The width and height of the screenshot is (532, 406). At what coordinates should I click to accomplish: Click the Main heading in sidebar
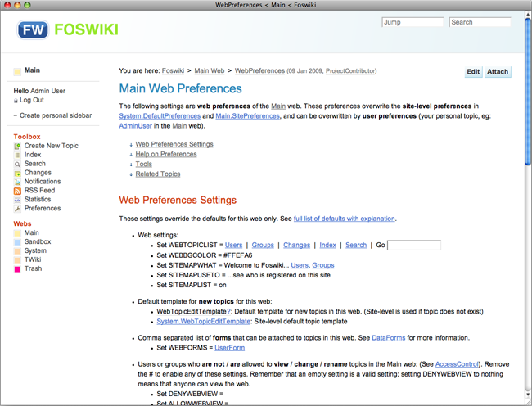coord(32,70)
